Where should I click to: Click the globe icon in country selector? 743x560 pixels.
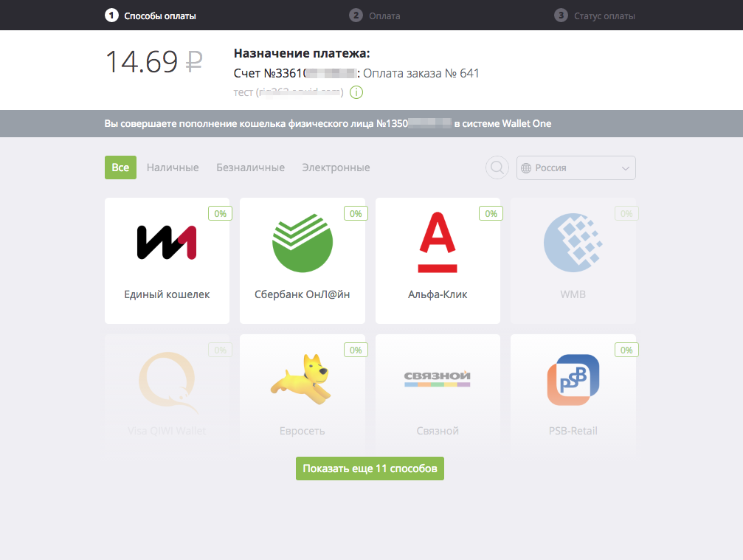[x=526, y=168]
